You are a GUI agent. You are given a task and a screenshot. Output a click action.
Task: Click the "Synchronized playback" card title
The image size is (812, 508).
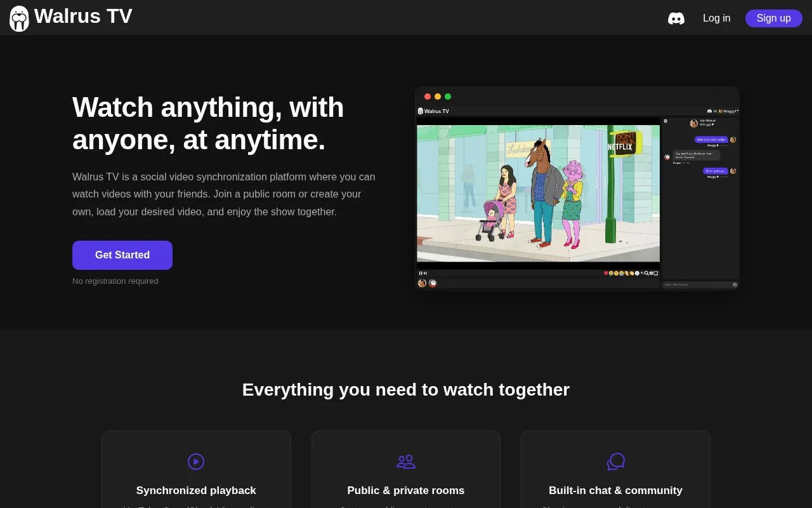click(196, 490)
